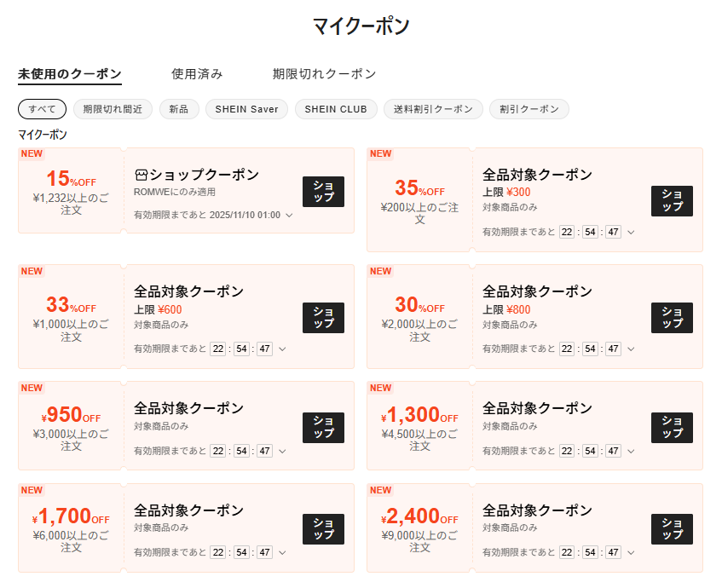Filter coupons by SHEIN CLUB
The width and height of the screenshot is (722, 588).
tap(336, 109)
